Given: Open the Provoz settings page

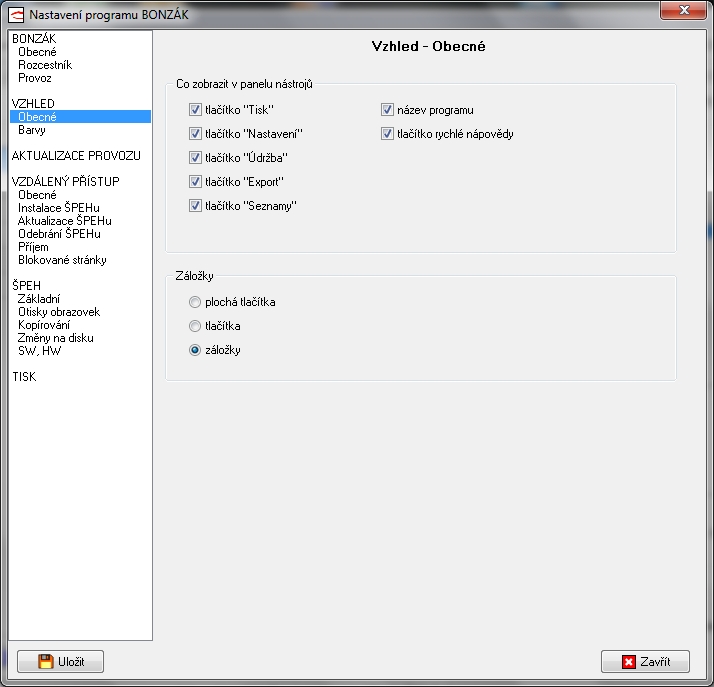Looking at the screenshot, I should coord(35,78).
